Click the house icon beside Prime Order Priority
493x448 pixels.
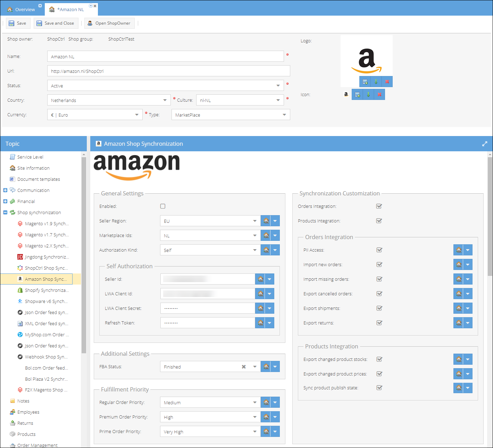(266, 431)
